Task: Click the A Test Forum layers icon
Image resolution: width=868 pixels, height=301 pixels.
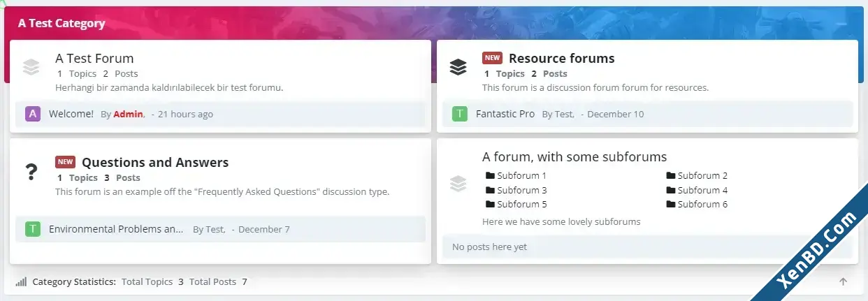Action: coord(31,67)
